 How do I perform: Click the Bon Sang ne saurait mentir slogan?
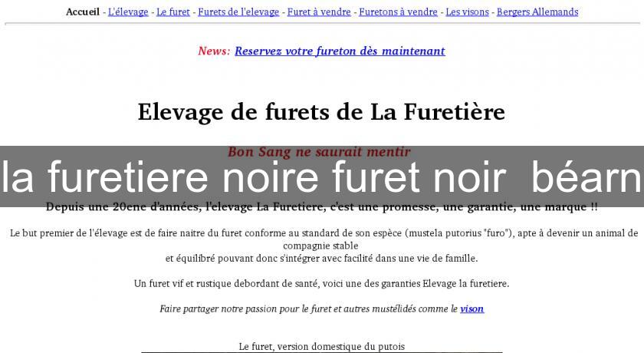coord(319,152)
